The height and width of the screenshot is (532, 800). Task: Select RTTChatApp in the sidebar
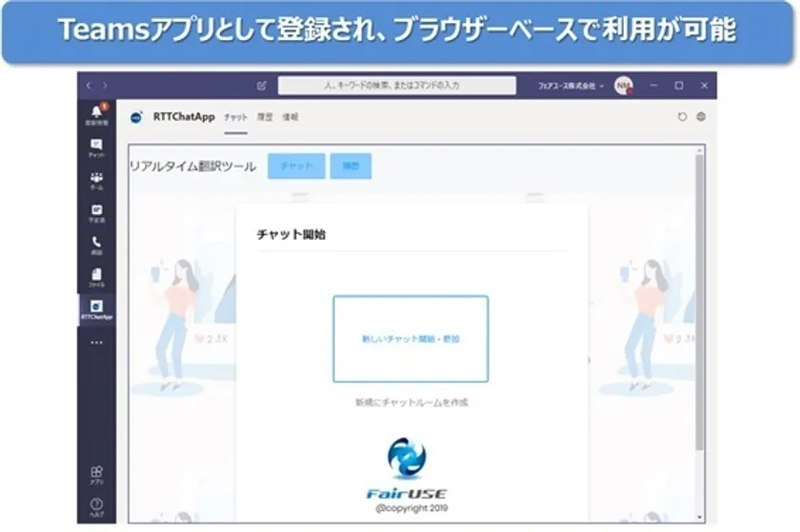click(96, 309)
